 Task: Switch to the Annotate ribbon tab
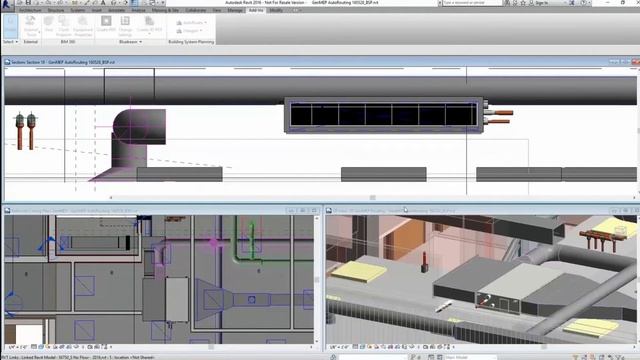point(117,10)
